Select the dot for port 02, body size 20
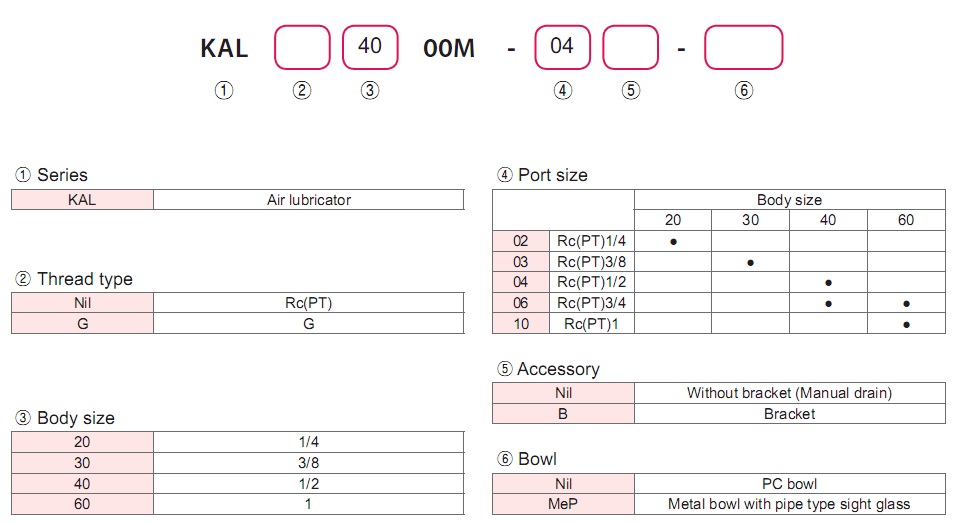The width and height of the screenshot is (956, 523). (x=673, y=241)
